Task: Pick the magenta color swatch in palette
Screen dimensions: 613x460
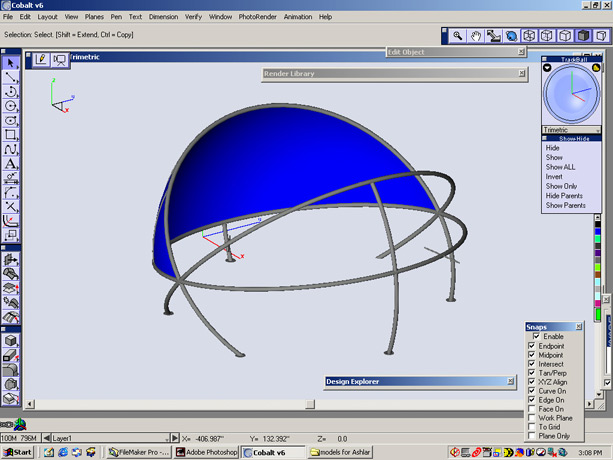Action: [x=597, y=303]
